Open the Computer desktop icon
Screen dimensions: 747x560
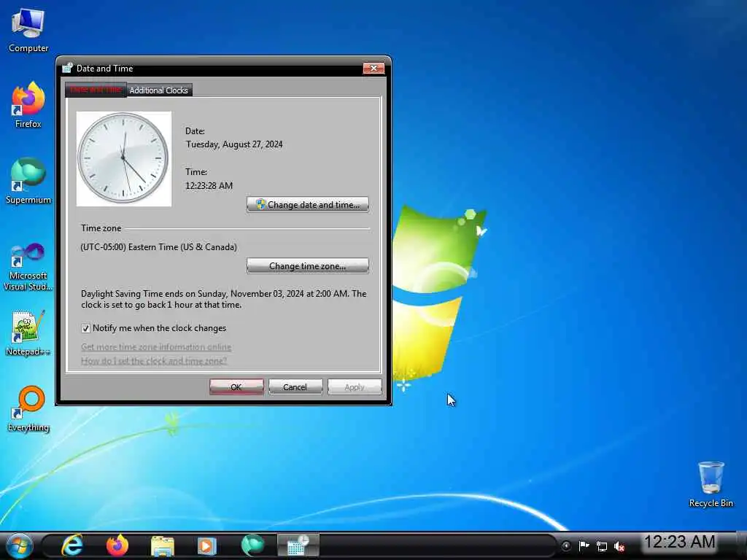tap(28, 29)
